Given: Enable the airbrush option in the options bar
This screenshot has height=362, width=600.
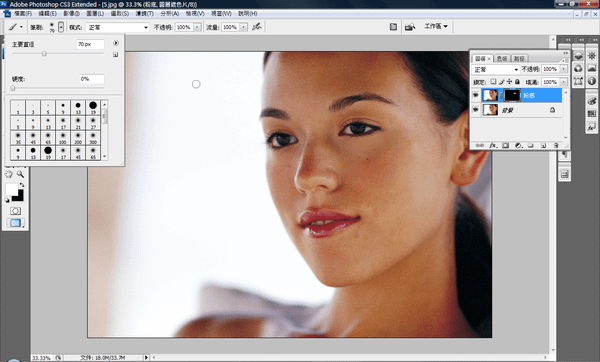Looking at the screenshot, I should pos(257,26).
